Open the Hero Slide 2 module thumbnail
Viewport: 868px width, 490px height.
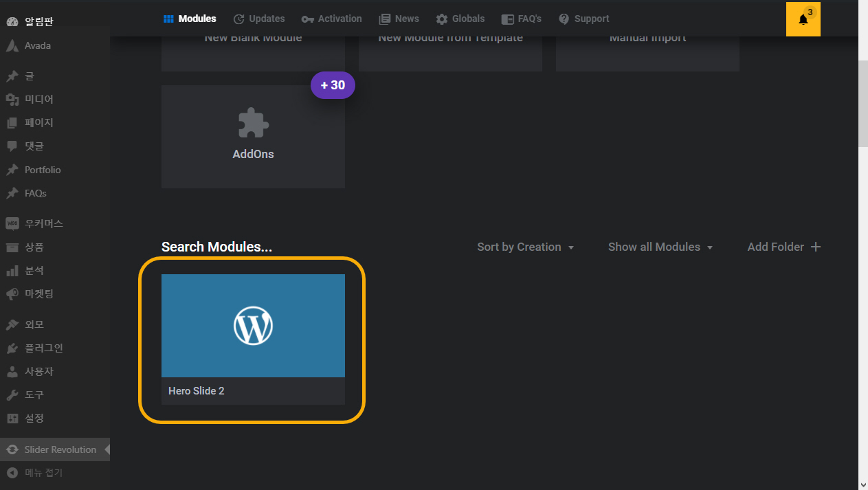click(253, 326)
